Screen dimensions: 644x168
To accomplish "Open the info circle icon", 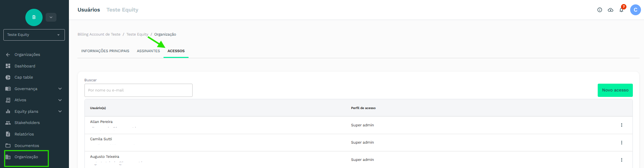I will pyautogui.click(x=600, y=10).
